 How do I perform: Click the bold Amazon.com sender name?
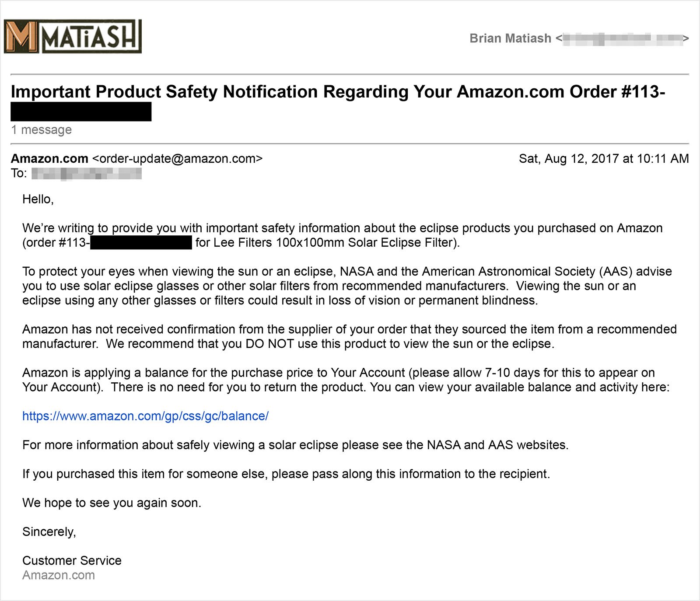click(x=49, y=158)
